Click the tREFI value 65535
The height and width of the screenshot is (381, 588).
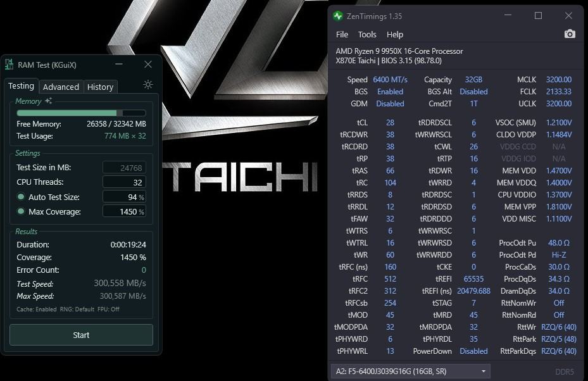[x=473, y=278]
